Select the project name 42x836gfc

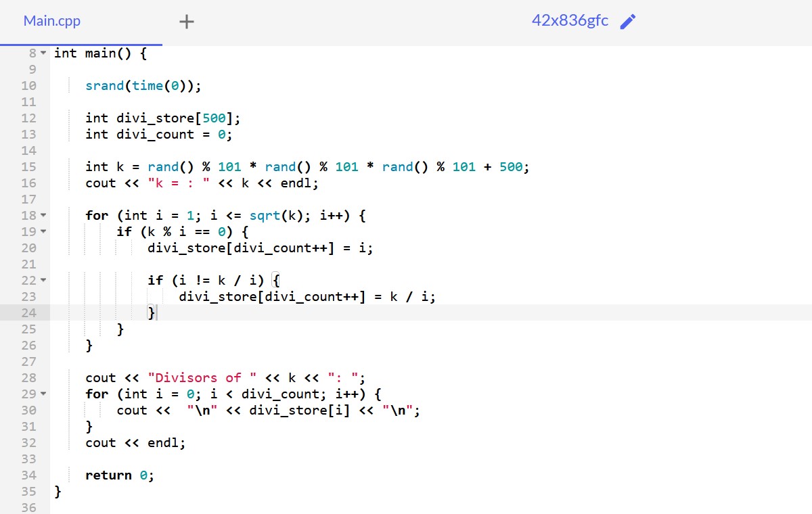point(570,21)
